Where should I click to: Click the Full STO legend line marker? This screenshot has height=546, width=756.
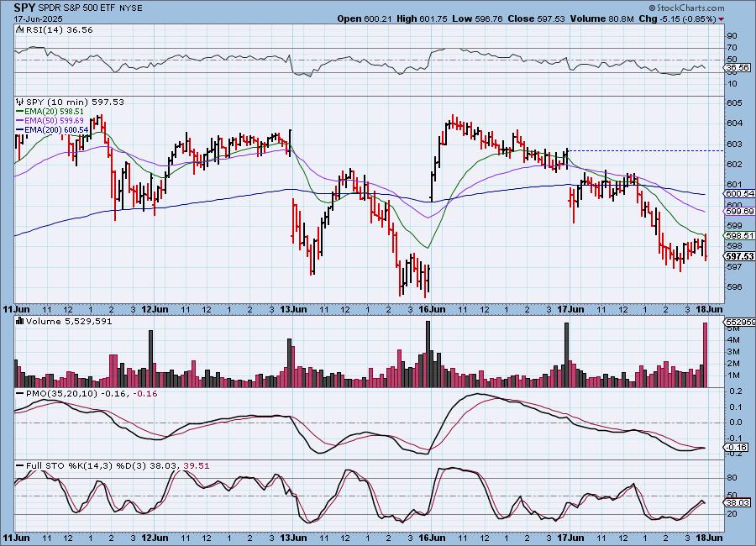point(20,466)
